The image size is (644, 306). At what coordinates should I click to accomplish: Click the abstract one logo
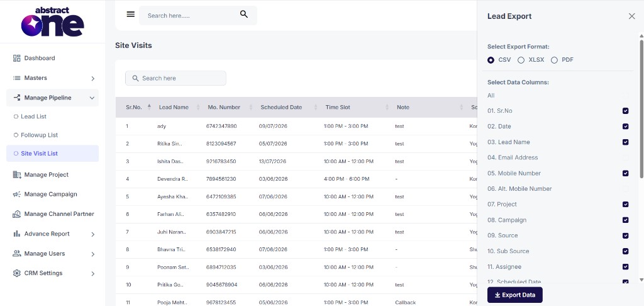click(53, 21)
